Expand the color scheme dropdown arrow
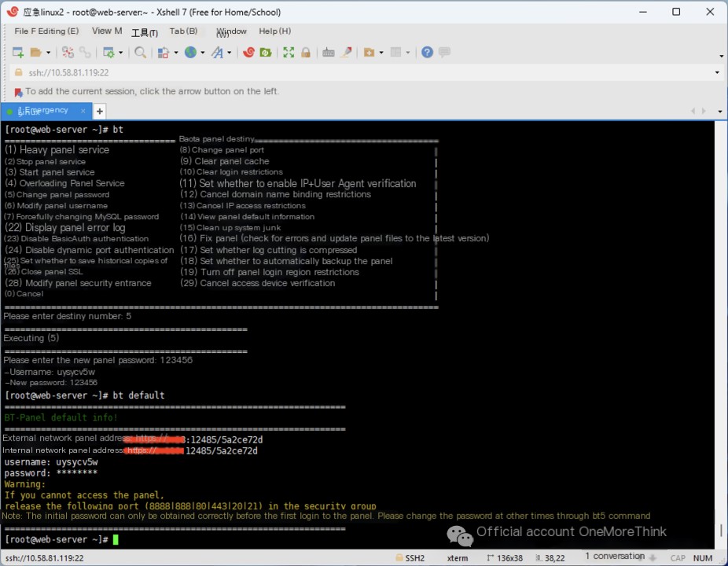The width and height of the screenshot is (728, 566). (176, 53)
